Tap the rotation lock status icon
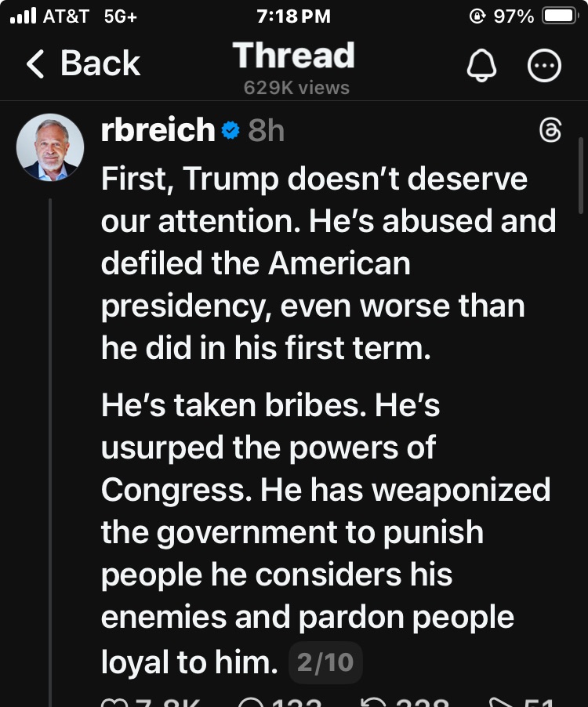The height and width of the screenshot is (707, 588). tap(475, 16)
